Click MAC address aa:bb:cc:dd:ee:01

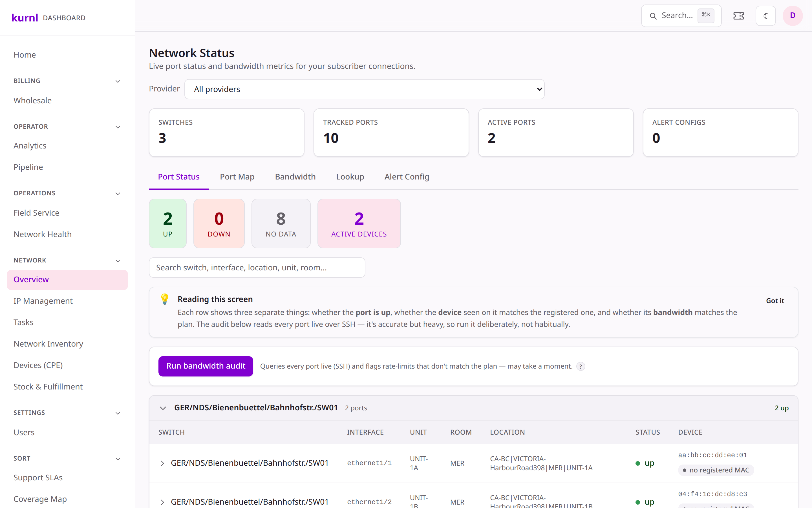713,455
